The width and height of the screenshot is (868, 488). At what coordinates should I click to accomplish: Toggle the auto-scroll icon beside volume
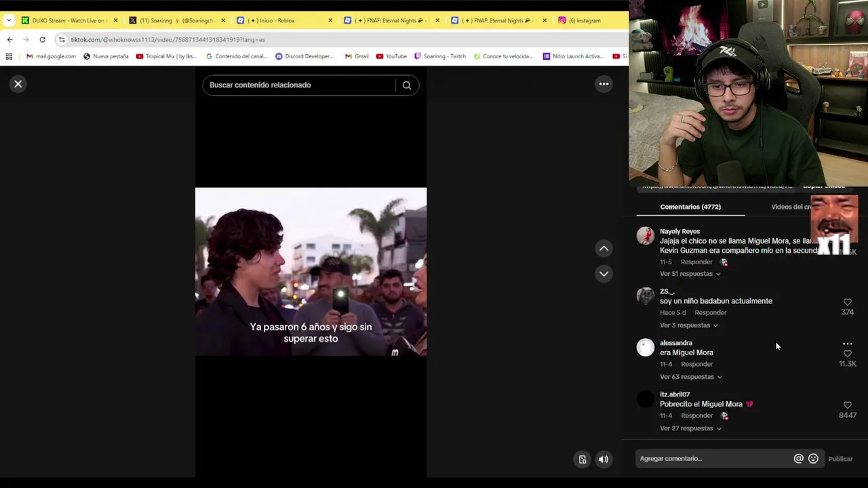pos(582,460)
